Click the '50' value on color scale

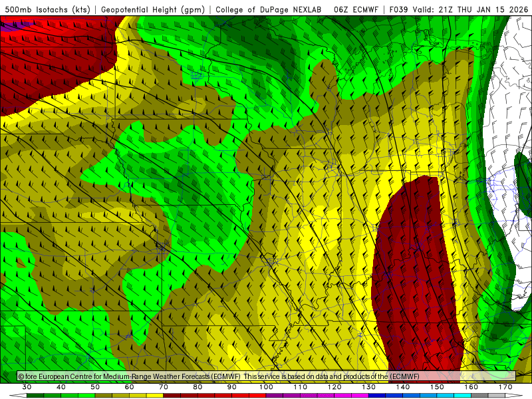pos(95,387)
